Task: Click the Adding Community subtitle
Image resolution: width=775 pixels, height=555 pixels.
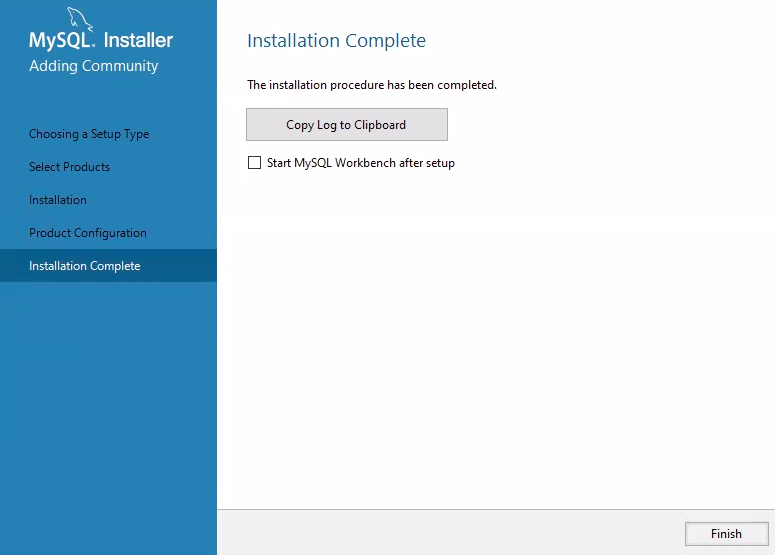Action: [x=93, y=66]
